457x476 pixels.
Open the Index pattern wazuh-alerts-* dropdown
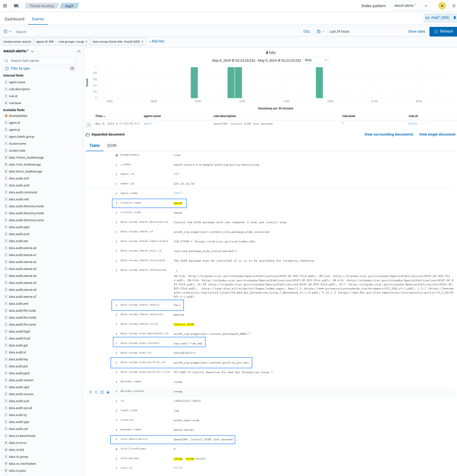pyautogui.click(x=411, y=6)
